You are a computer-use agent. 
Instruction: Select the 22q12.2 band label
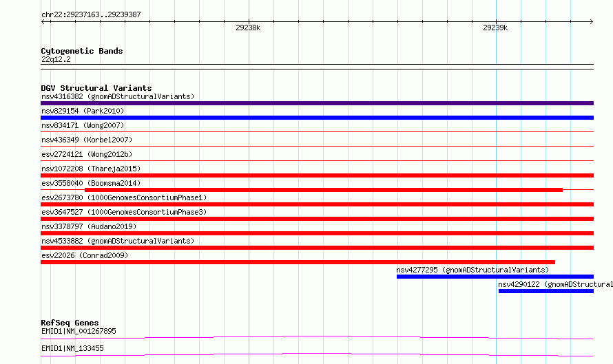tap(56, 59)
